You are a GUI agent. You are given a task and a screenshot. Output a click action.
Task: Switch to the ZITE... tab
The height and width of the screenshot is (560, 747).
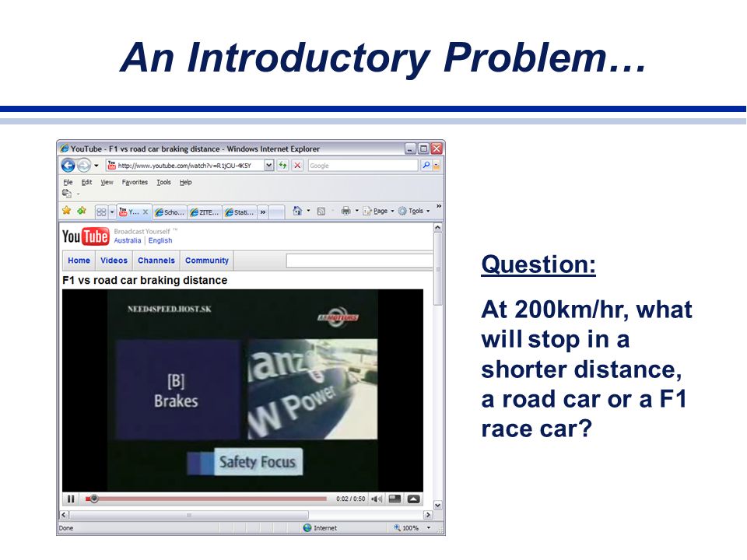click(205, 212)
